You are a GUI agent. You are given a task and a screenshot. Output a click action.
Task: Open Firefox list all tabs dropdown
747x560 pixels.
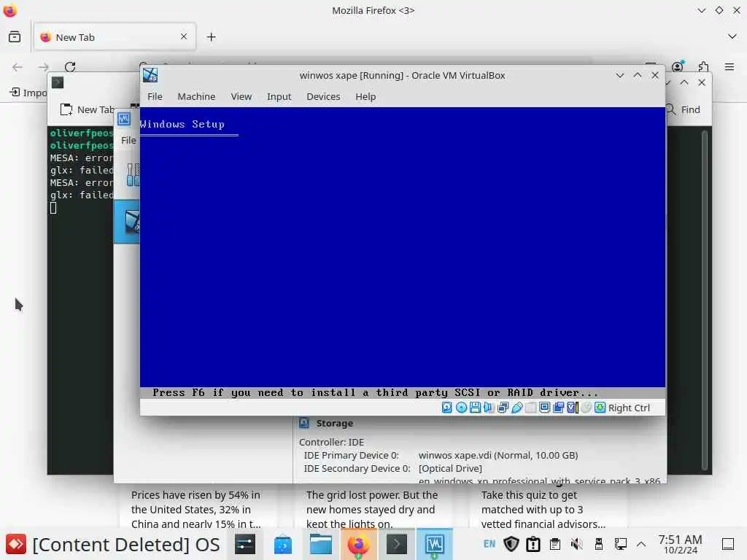point(732,36)
